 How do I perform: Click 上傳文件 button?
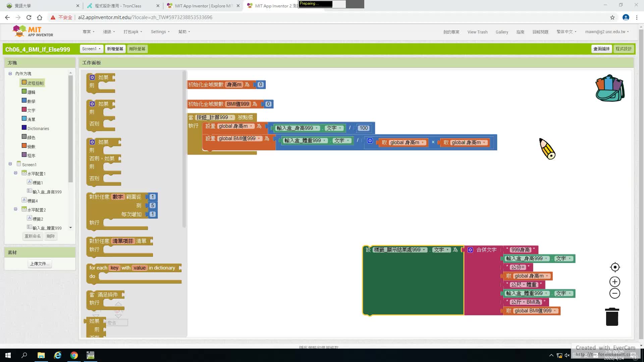point(40,264)
